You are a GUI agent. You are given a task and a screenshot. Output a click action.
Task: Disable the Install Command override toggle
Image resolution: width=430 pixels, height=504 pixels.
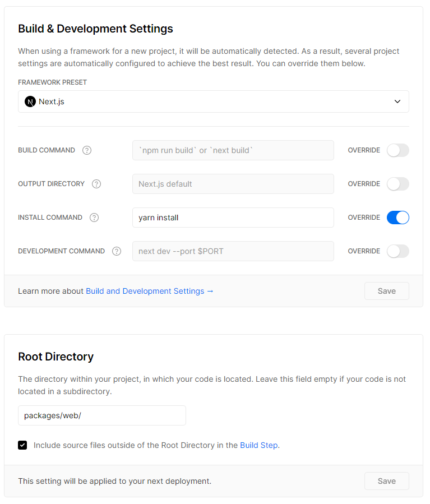point(398,218)
